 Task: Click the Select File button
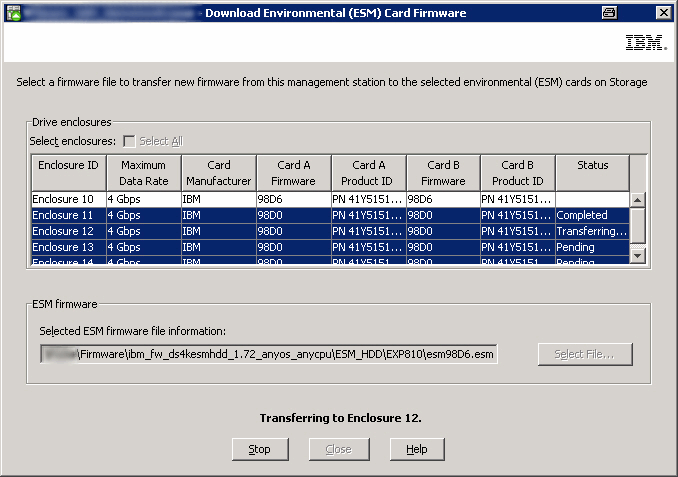(585, 354)
